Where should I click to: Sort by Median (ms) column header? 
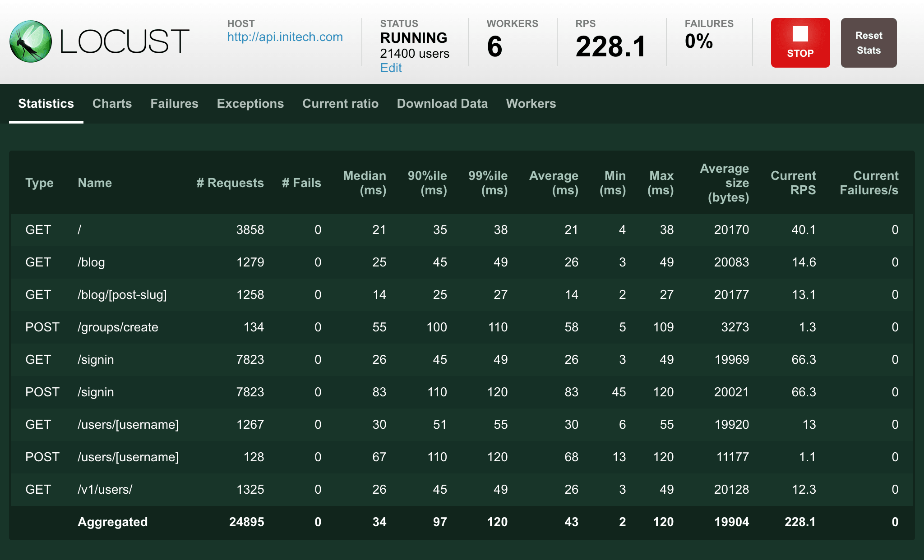click(365, 183)
